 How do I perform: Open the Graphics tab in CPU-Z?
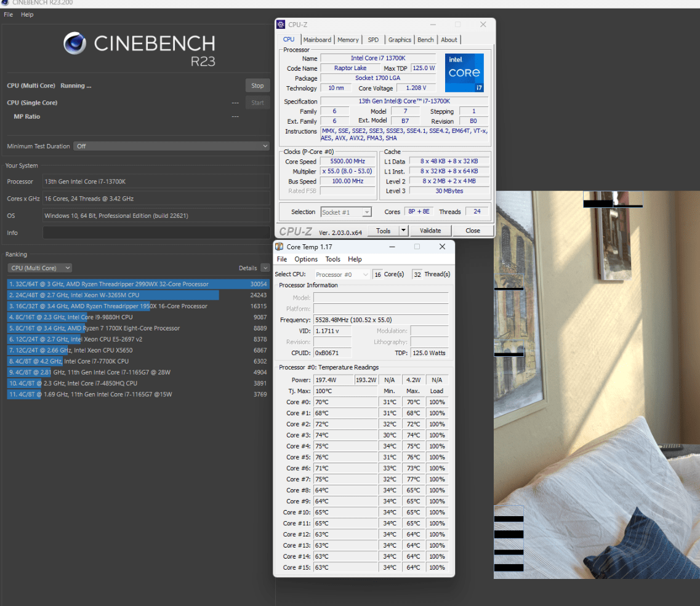click(x=400, y=40)
